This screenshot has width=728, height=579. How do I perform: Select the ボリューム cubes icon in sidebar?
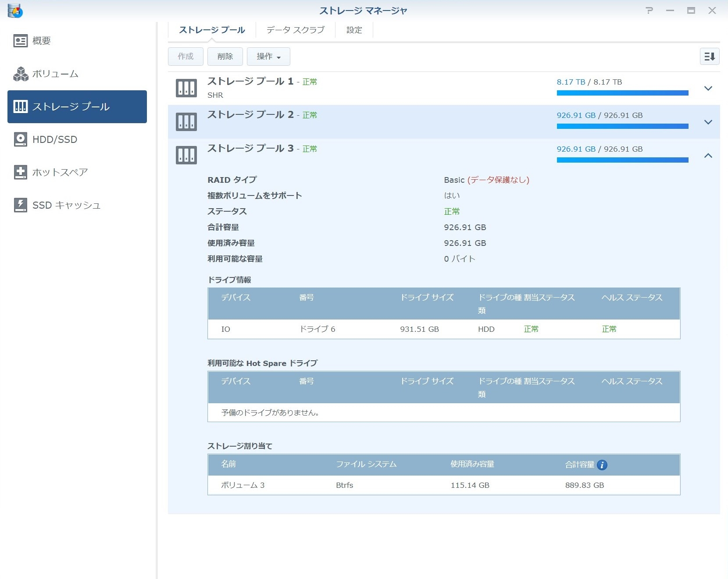21,74
